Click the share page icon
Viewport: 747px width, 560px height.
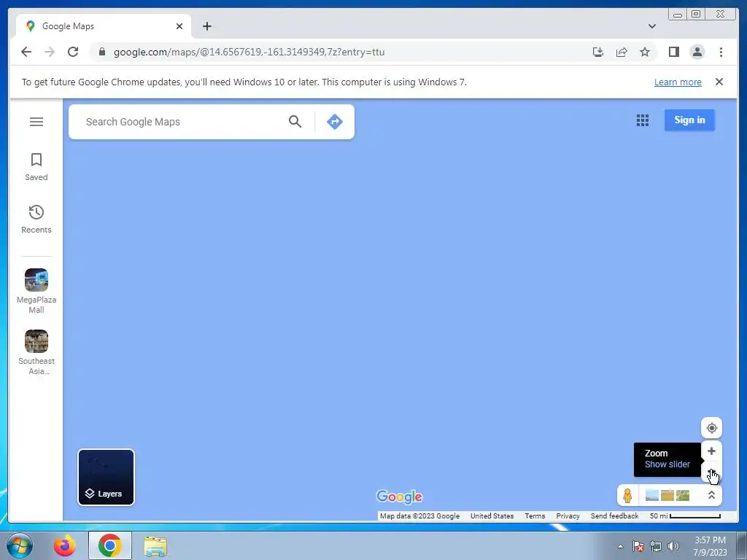tap(622, 52)
